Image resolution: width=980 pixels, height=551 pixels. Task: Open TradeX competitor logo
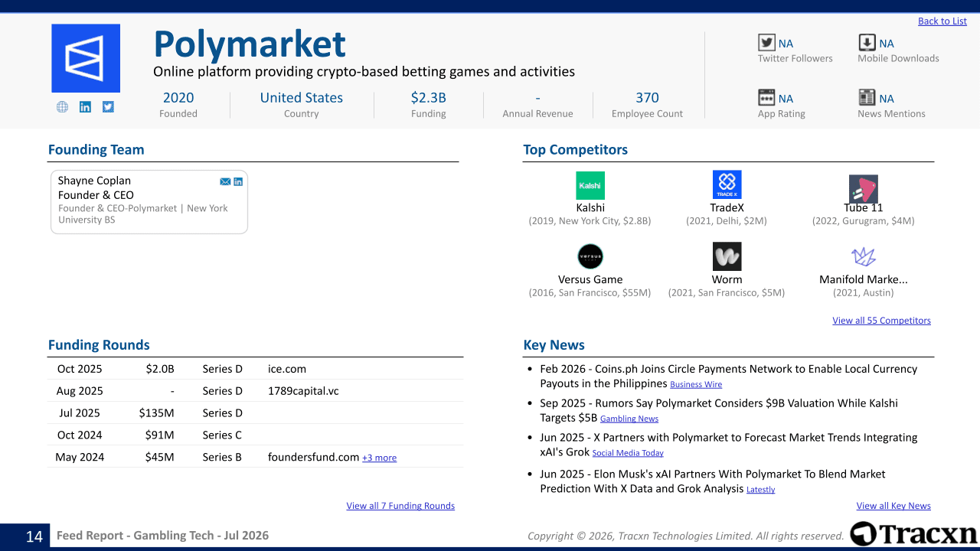pyautogui.click(x=727, y=185)
